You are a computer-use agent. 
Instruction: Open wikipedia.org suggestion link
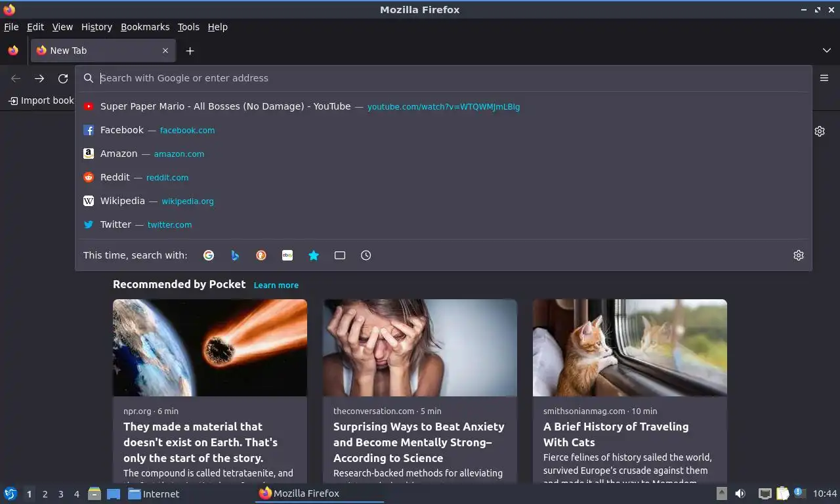188,201
